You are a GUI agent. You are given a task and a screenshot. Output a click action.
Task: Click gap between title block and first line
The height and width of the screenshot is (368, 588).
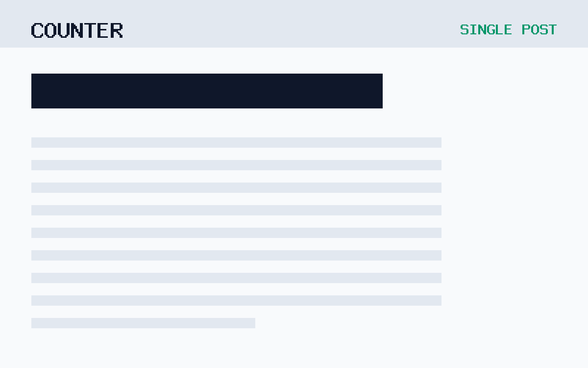tap(236, 123)
